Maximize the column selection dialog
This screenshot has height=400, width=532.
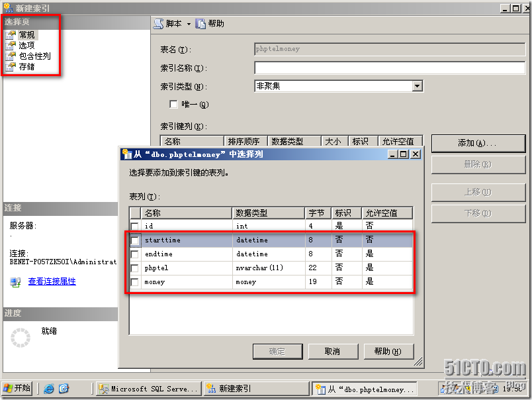[404, 154]
